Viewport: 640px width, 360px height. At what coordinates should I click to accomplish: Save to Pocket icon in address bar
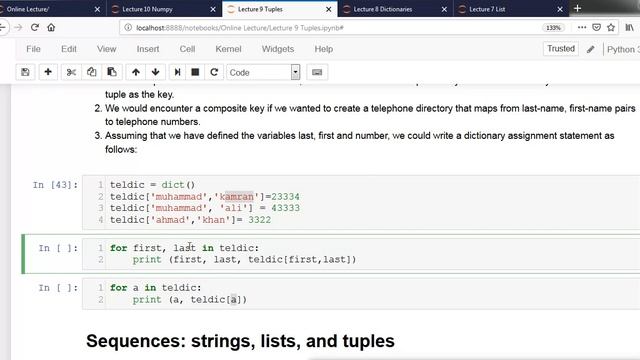click(596, 27)
